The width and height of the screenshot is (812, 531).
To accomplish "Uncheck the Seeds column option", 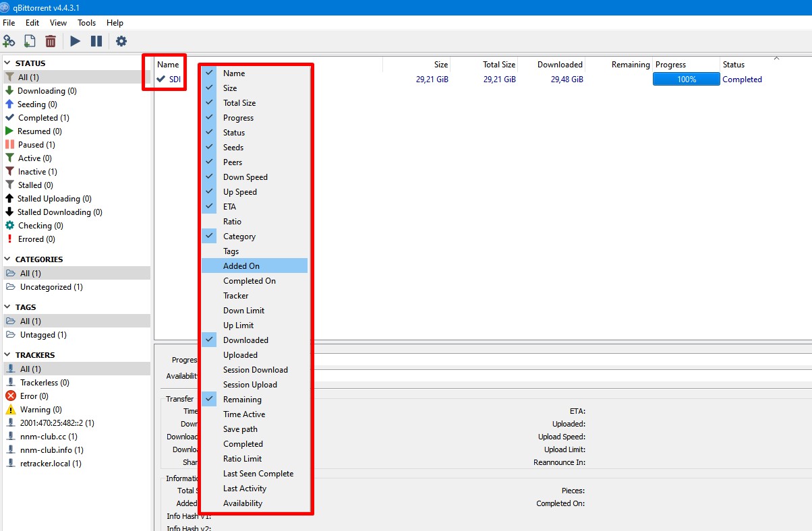I will click(254, 148).
